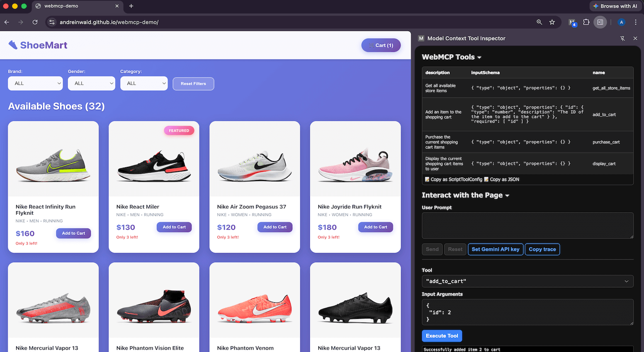
Task: Click the Execute Tool button
Action: coord(442,336)
